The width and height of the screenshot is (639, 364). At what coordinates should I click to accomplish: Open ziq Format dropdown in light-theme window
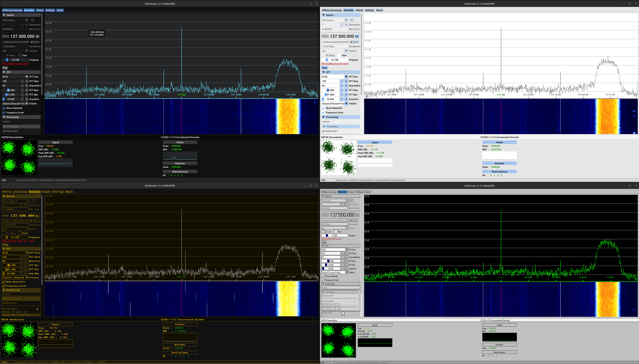point(335,51)
